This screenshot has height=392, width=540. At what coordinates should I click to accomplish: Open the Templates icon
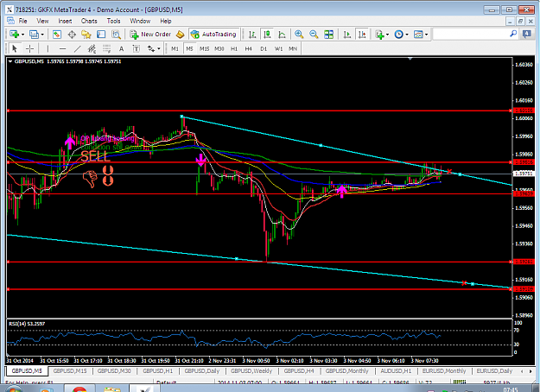coord(418,35)
